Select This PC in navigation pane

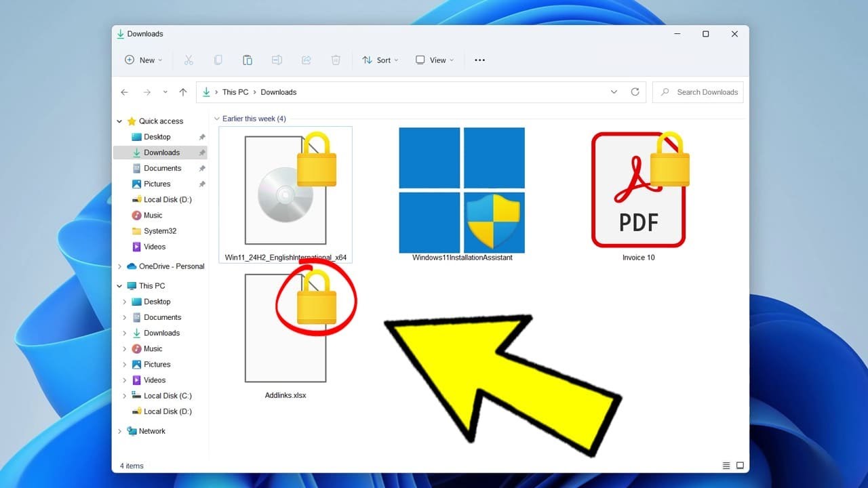coord(146,286)
